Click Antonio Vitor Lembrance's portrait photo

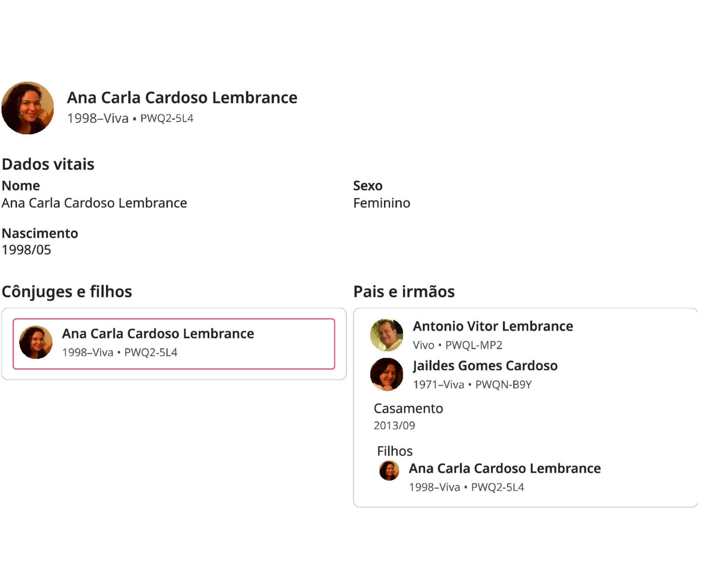click(386, 335)
